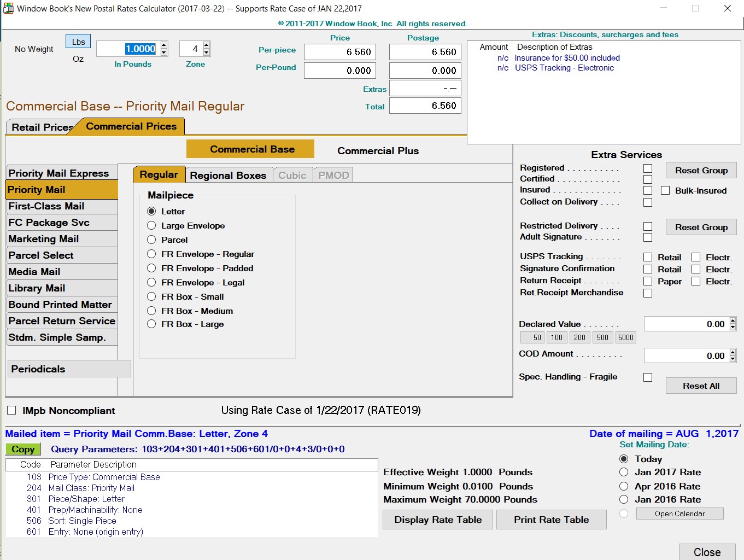Open the Periodicals section
The image size is (744, 560).
point(69,369)
